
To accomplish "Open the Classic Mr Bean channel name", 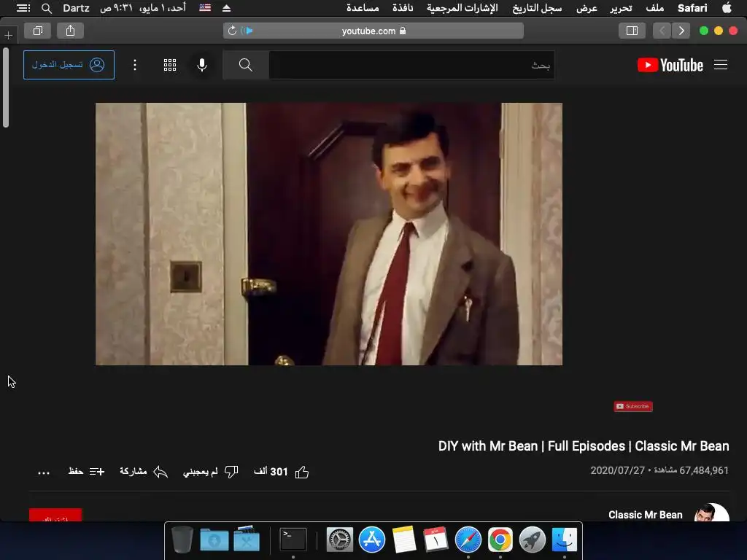I will pyautogui.click(x=645, y=515).
